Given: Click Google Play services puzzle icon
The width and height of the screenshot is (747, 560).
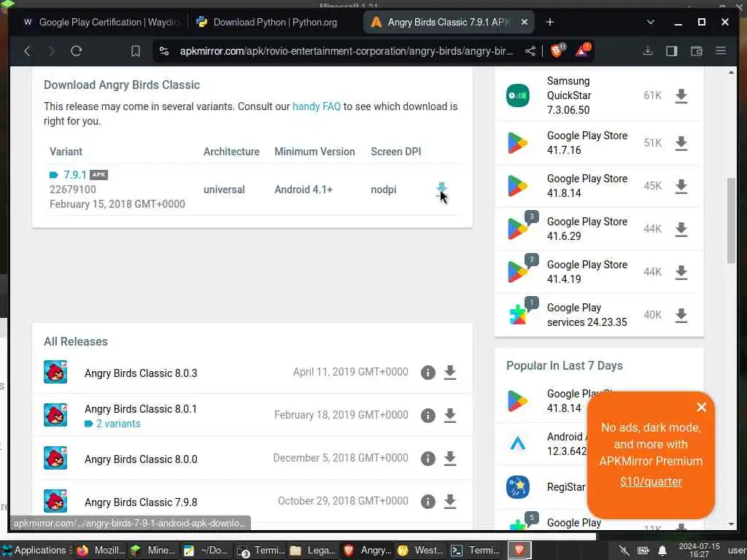Looking at the screenshot, I should [x=518, y=315].
